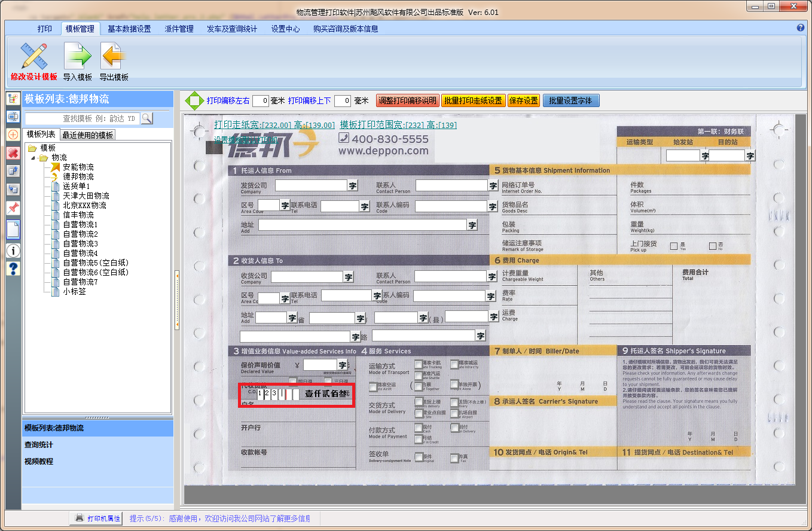Collapse left panel via splitter arrow
Image resolution: width=812 pixels, height=531 pixels.
coord(177,299)
